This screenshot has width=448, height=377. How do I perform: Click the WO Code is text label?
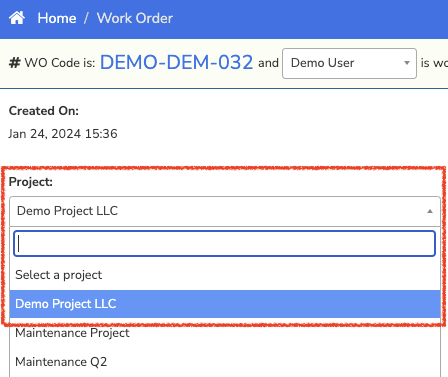click(x=60, y=63)
